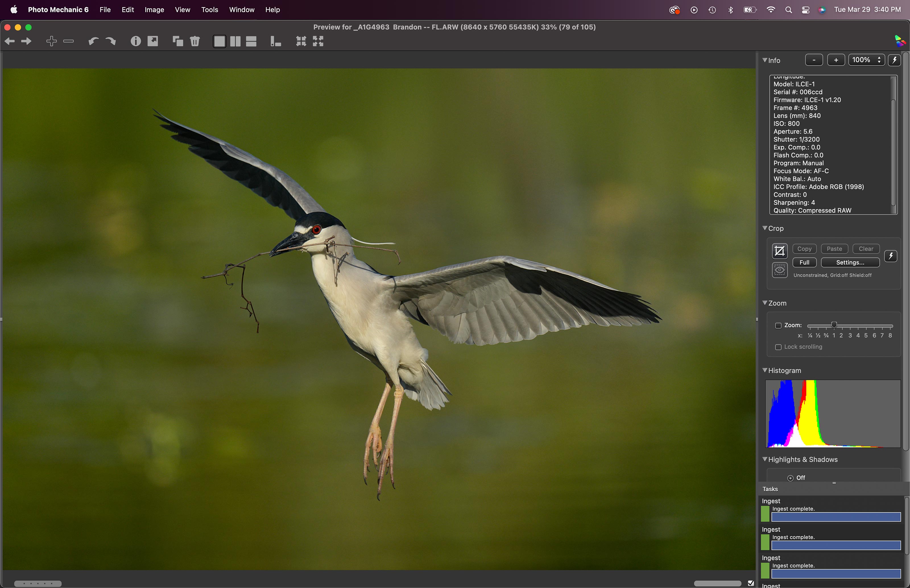Image resolution: width=910 pixels, height=588 pixels.
Task: Collapse the Info panel section
Action: [765, 60]
